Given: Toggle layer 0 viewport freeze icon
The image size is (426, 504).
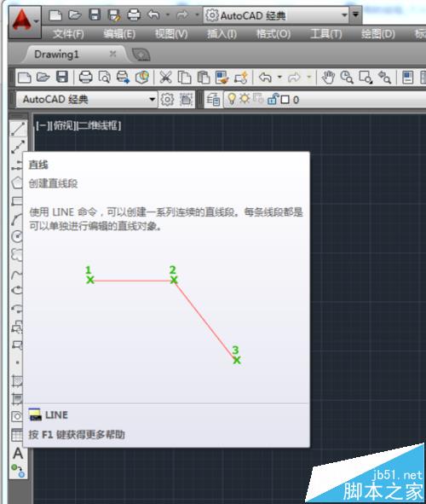Looking at the screenshot, I should pos(258,98).
